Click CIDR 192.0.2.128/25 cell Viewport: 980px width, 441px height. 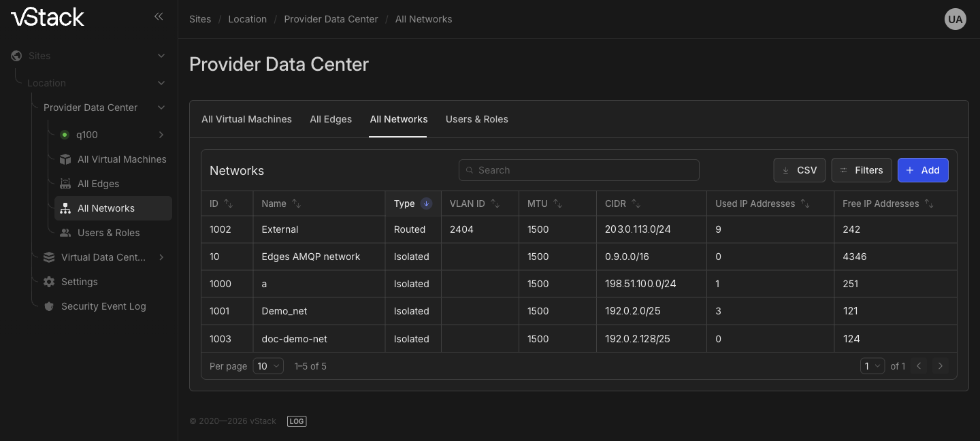pos(638,338)
